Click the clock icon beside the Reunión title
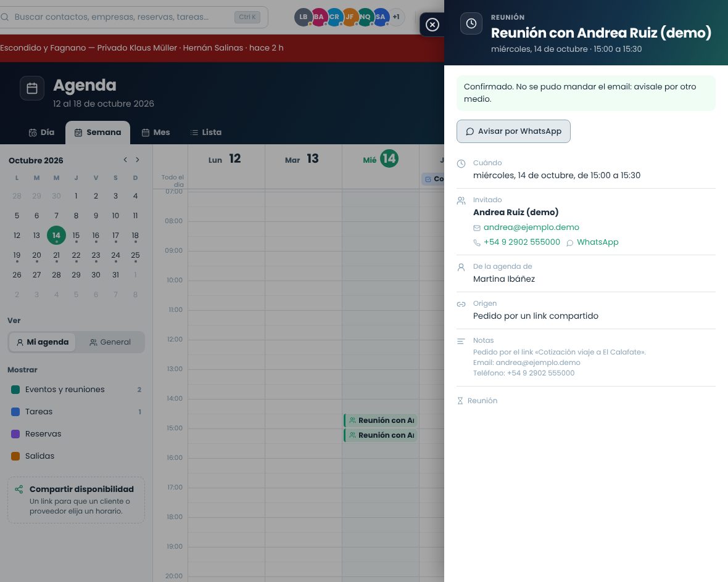The width and height of the screenshot is (728, 582). (x=471, y=23)
